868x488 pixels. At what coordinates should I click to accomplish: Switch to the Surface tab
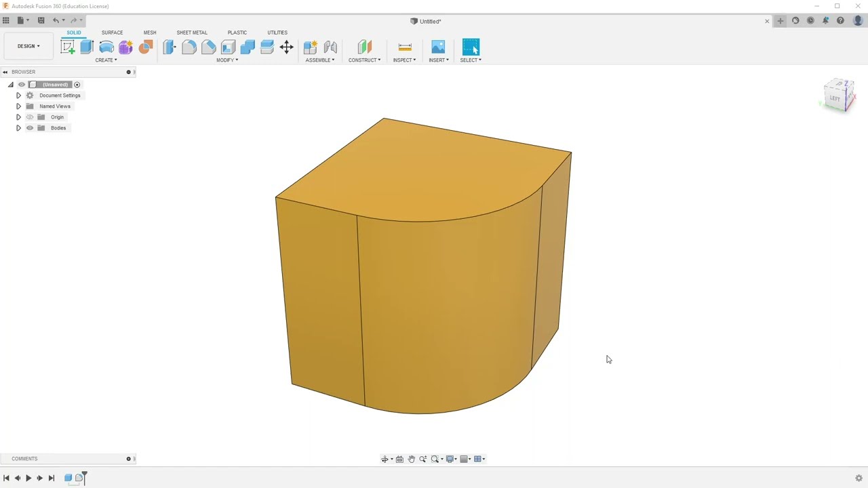click(x=113, y=33)
